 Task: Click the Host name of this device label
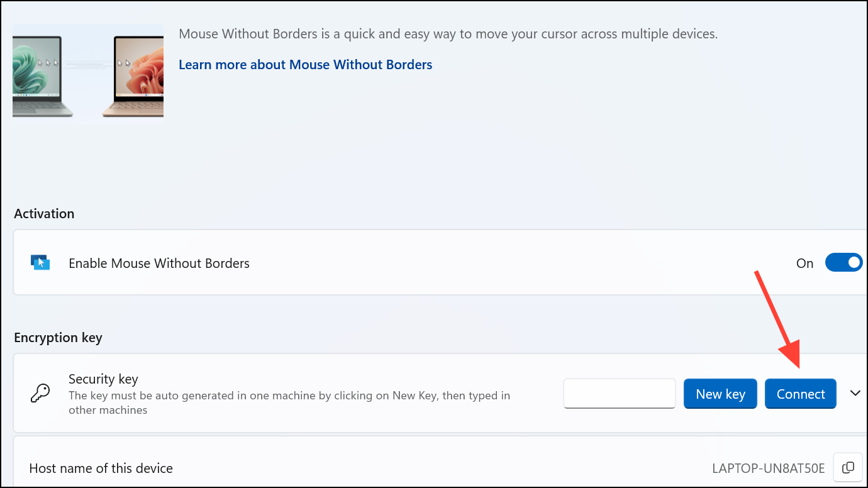click(101, 468)
